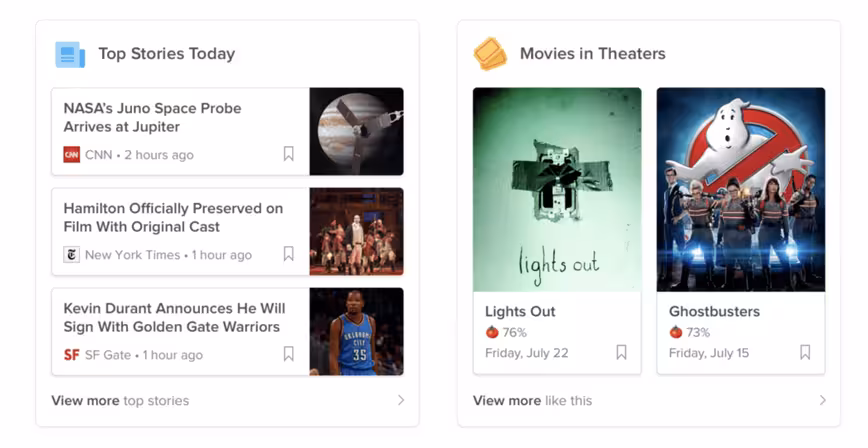The width and height of the screenshot is (868, 448).
Task: Bookmark the Ghostbusters movie
Action: tap(805, 352)
